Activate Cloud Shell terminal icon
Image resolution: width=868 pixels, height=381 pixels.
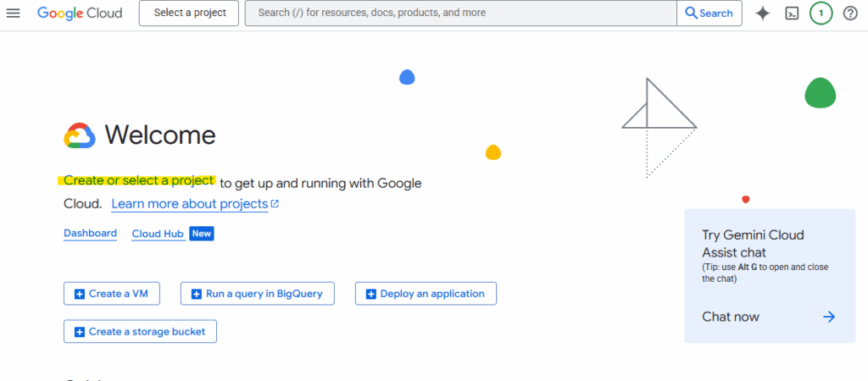792,14
